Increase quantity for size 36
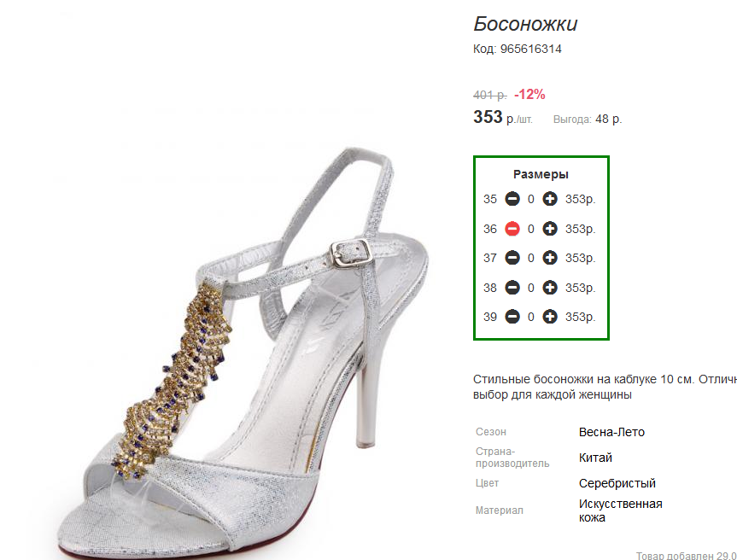This screenshot has width=737, height=560. point(550,229)
